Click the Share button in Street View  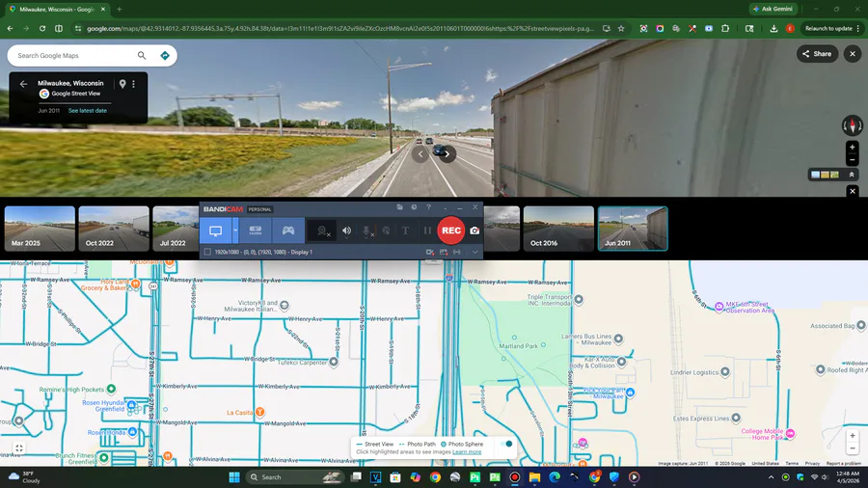click(x=817, y=54)
